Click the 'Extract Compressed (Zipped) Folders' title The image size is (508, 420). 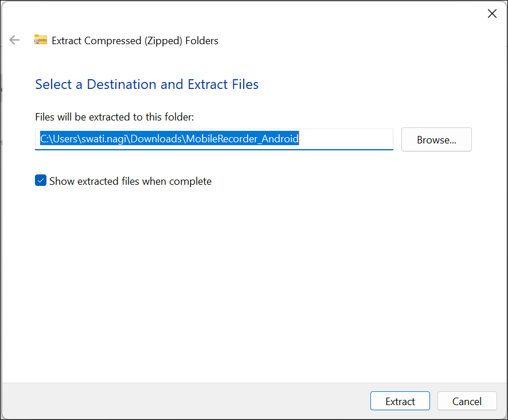(x=135, y=41)
